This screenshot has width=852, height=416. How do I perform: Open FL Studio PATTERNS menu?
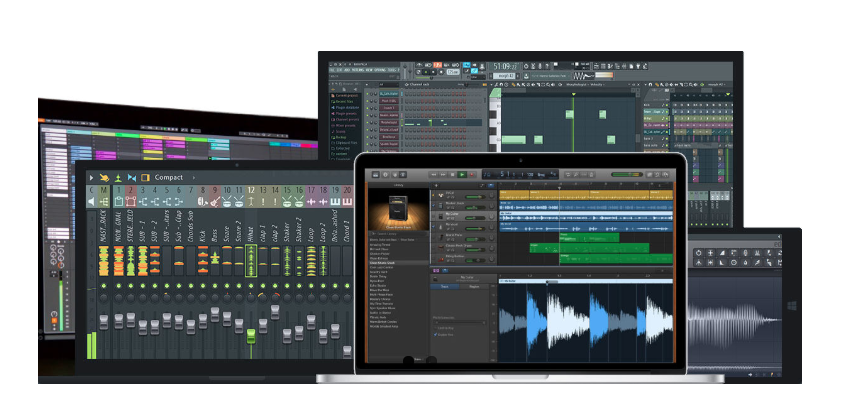356,71
